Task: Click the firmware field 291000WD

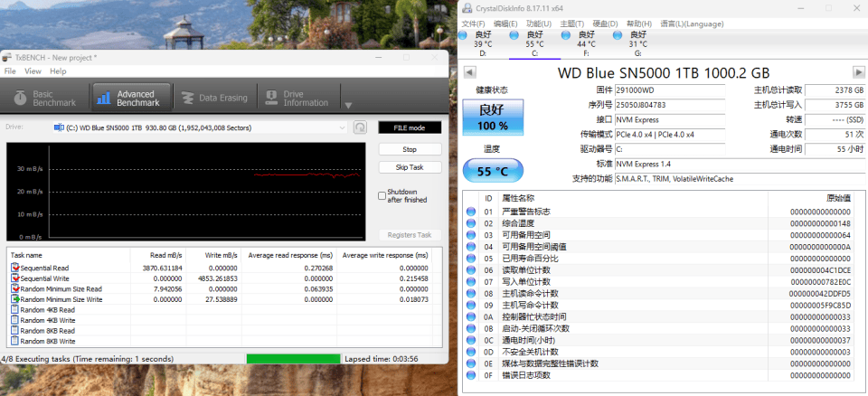Action: [x=669, y=90]
